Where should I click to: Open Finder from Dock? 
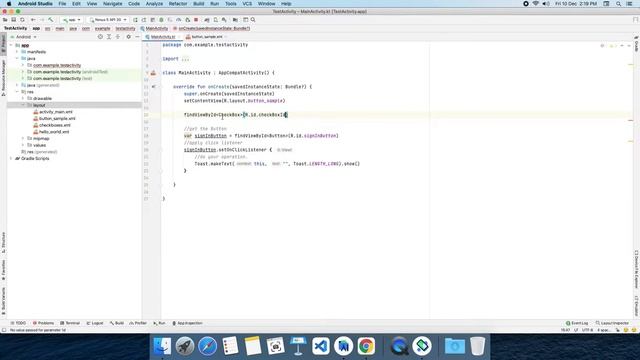pyautogui.click(x=162, y=346)
